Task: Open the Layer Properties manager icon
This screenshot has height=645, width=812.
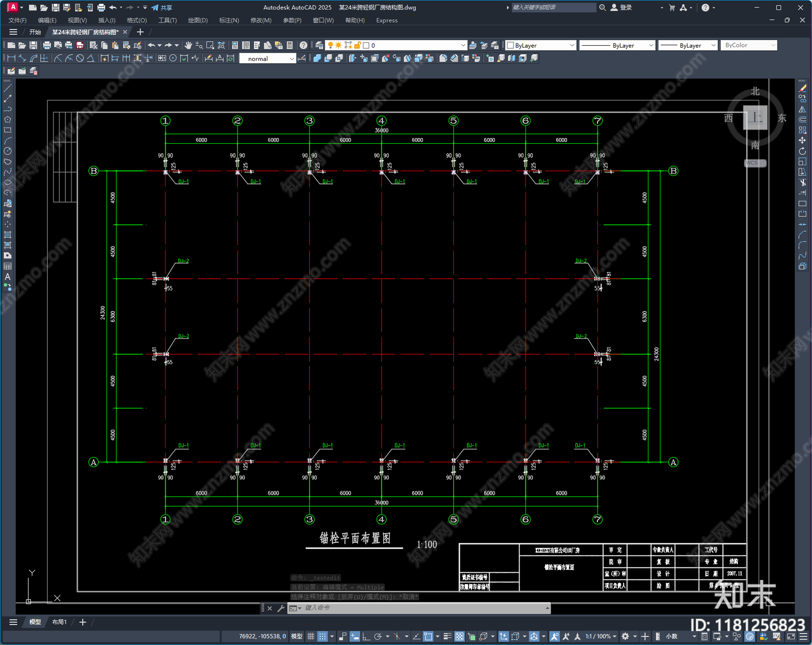Action: [319, 45]
